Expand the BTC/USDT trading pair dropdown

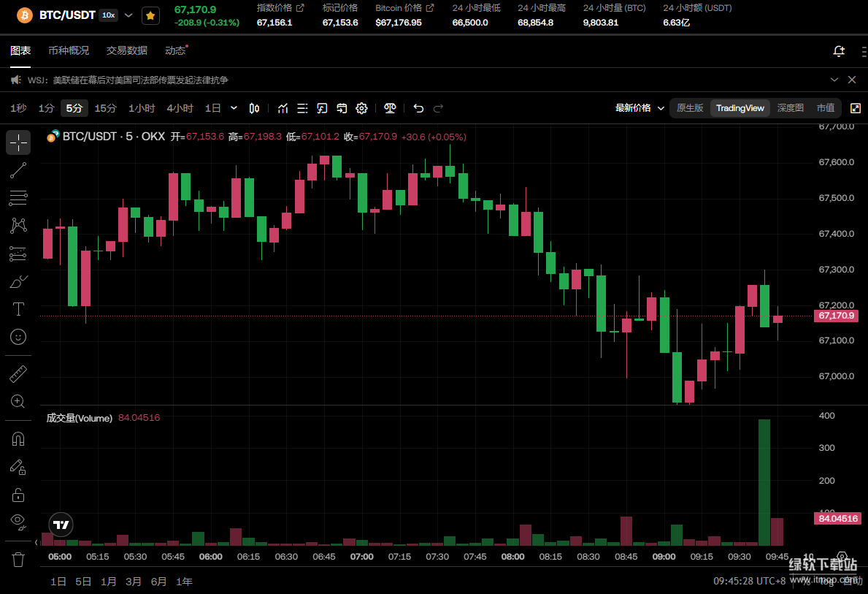click(x=128, y=15)
